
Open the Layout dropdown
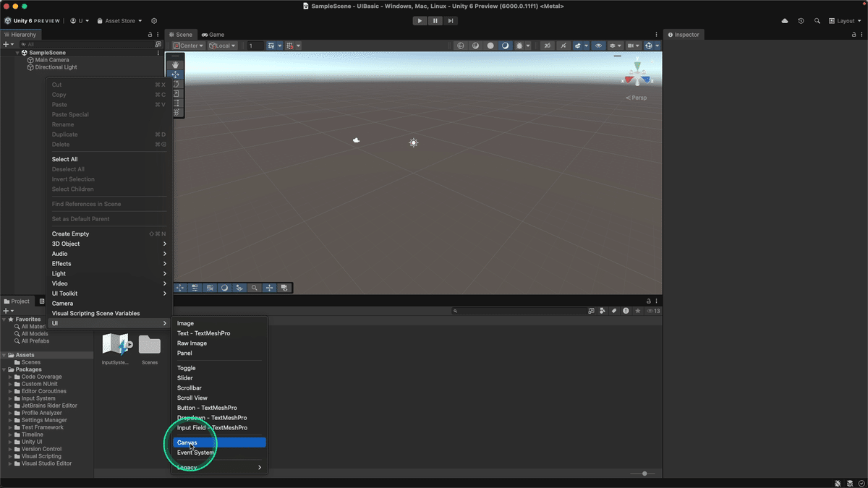[846, 21]
